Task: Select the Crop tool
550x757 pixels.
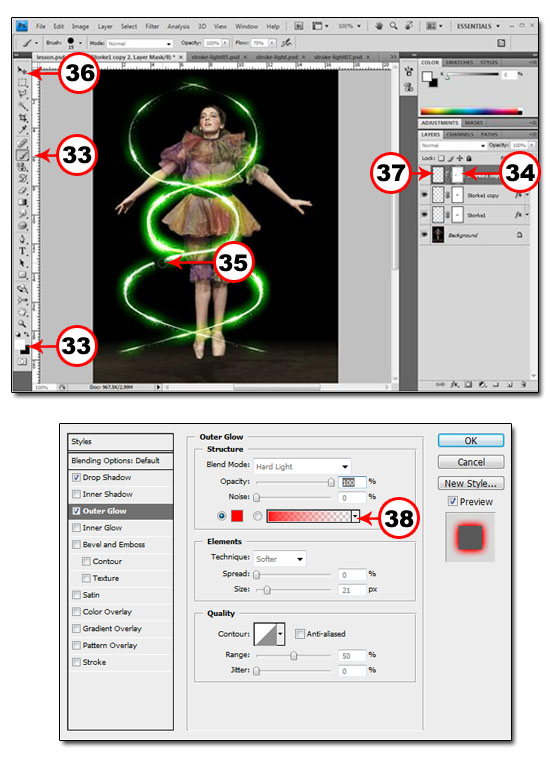Action: [22, 118]
